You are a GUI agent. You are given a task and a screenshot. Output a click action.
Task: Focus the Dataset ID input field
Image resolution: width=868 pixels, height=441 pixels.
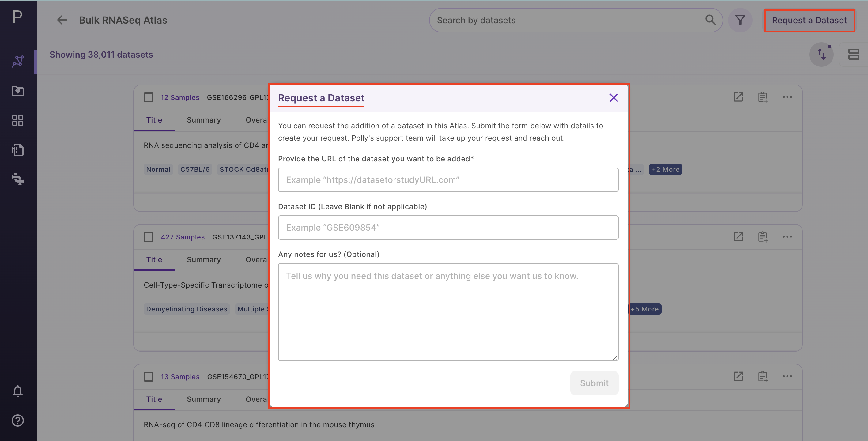tap(448, 228)
